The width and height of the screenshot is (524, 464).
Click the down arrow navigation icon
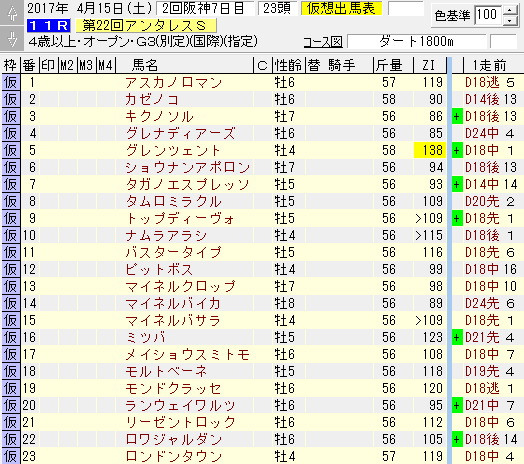pos(12,38)
